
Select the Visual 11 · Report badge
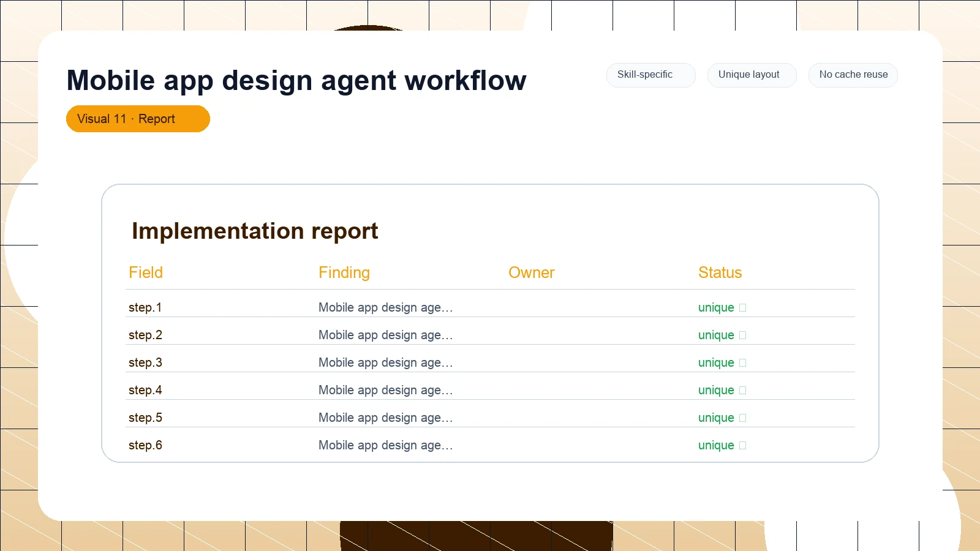138,119
